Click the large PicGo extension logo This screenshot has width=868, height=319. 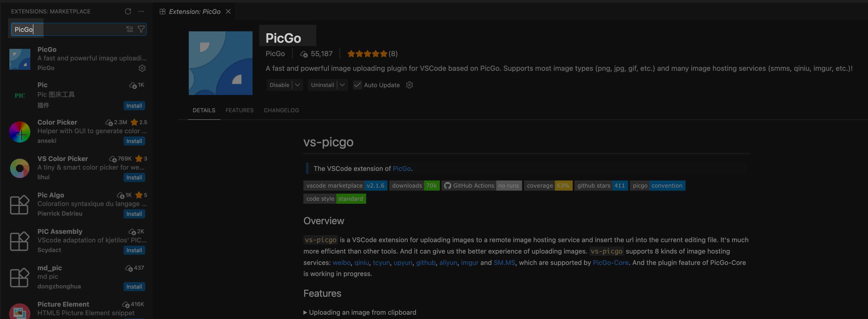(220, 63)
